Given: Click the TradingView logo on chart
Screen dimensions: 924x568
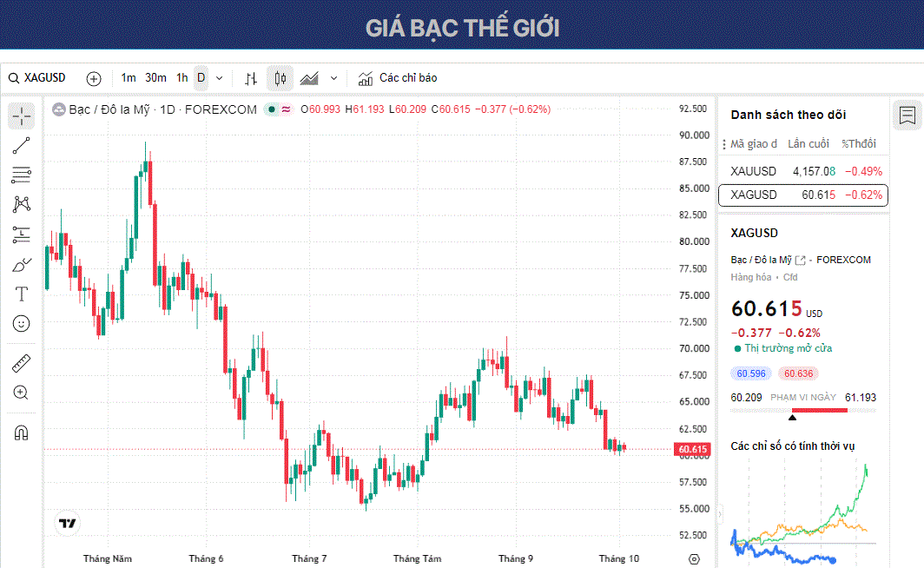Looking at the screenshot, I should (x=67, y=523).
